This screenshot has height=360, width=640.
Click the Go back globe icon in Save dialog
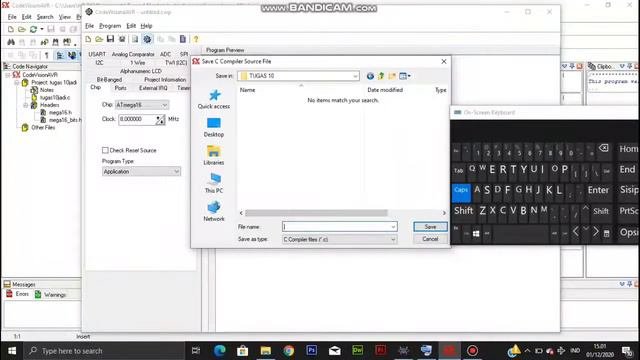click(x=370, y=76)
